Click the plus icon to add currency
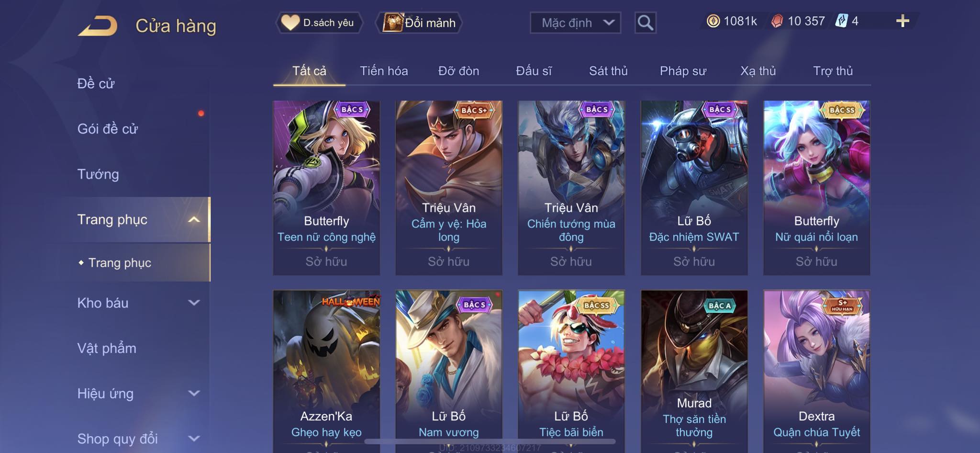This screenshot has width=980, height=453. pyautogui.click(x=902, y=21)
